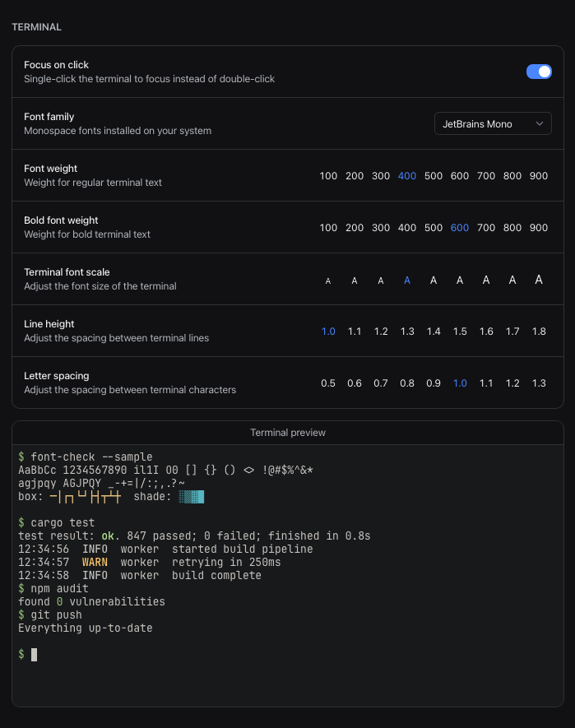
Task: Pick Bold font weight 700
Action: pos(486,228)
